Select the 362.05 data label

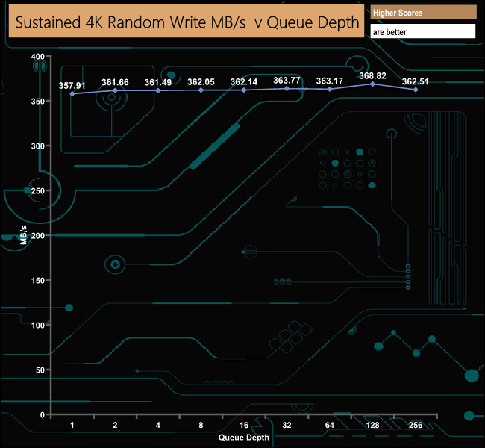pos(201,82)
